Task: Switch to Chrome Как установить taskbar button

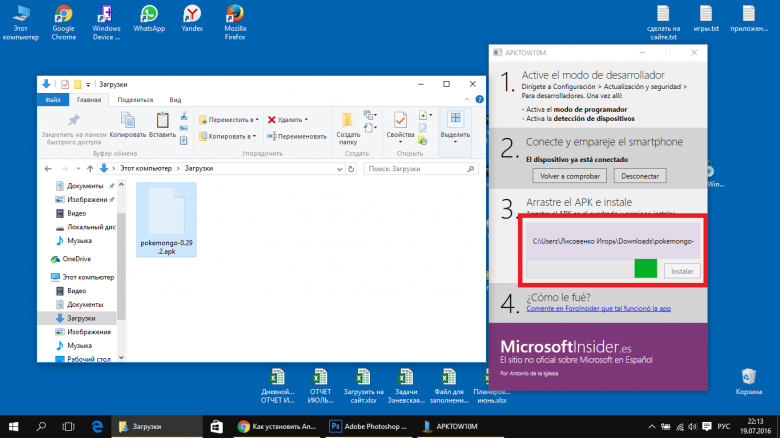Action: pyautogui.click(x=277, y=427)
